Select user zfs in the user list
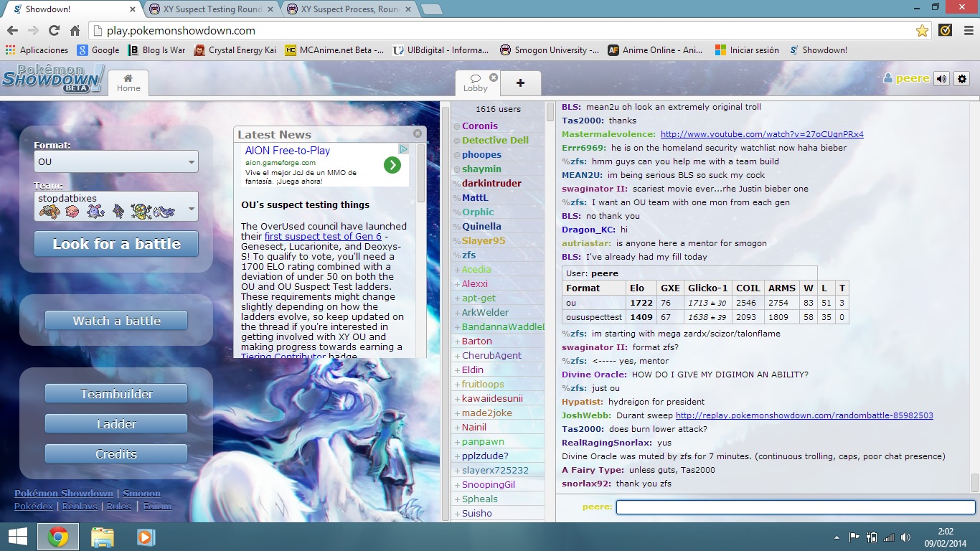 tap(468, 255)
